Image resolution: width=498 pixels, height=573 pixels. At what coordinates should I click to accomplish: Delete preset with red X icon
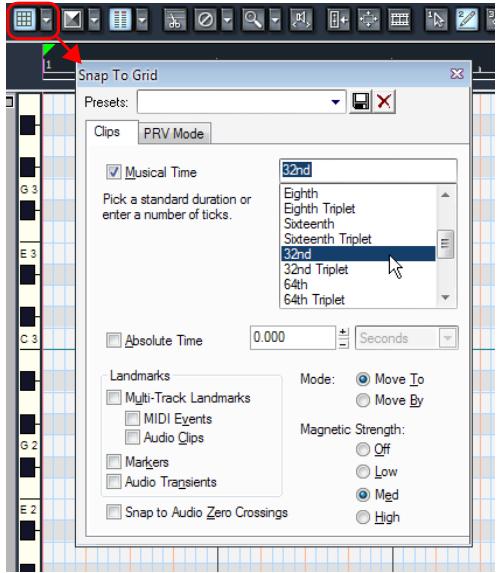(384, 101)
